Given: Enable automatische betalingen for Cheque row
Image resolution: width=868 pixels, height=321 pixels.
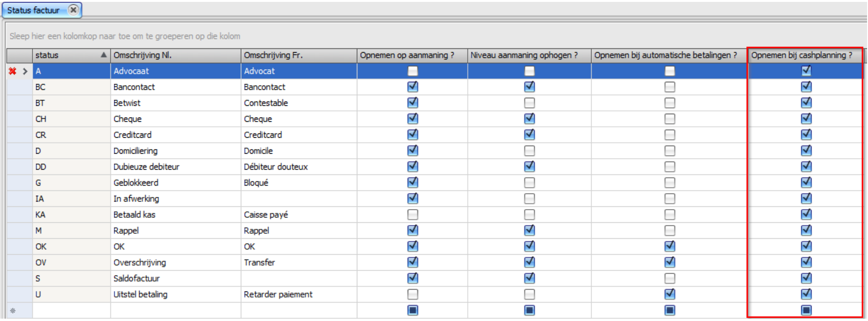Looking at the screenshot, I should [x=670, y=119].
